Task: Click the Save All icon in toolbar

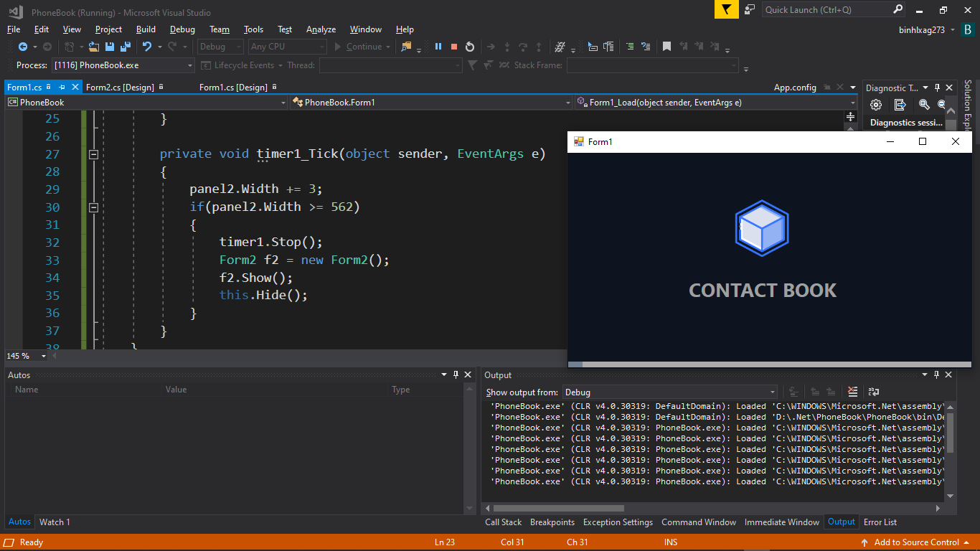Action: tap(126, 47)
